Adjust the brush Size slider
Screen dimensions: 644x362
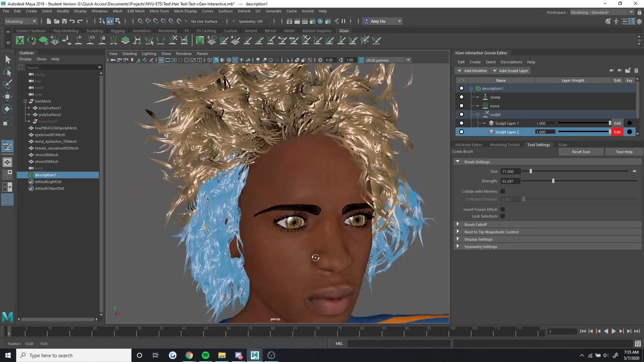(530, 171)
